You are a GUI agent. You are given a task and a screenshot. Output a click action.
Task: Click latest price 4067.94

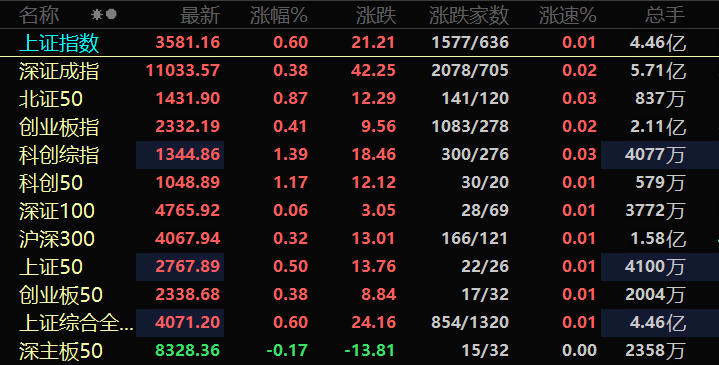click(188, 238)
